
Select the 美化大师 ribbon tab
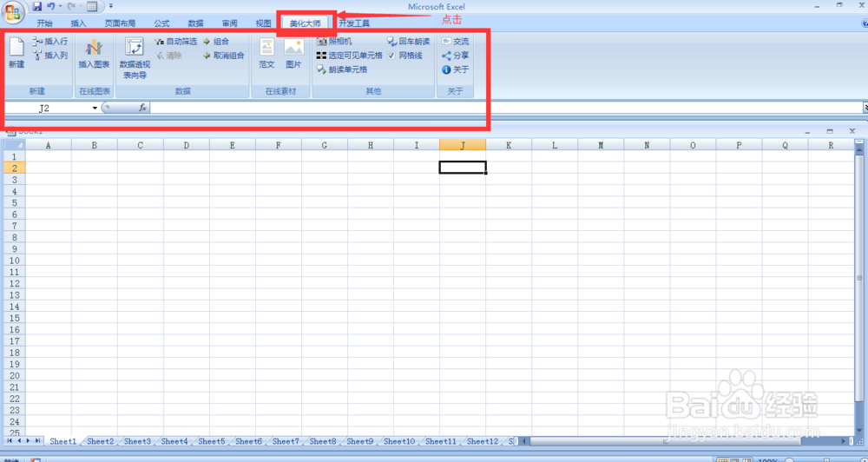[x=305, y=23]
